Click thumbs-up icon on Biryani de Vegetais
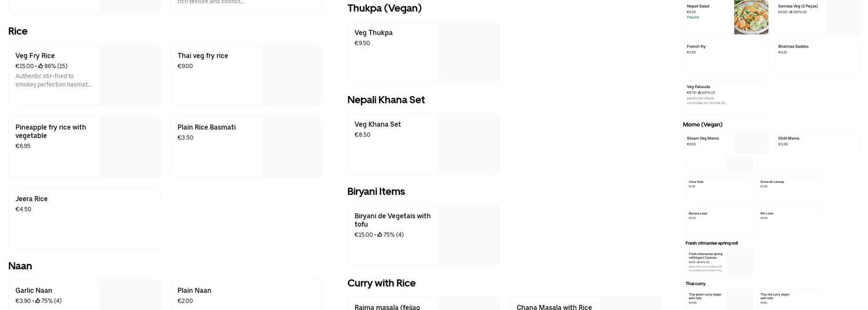The height and width of the screenshot is (310, 868). (x=380, y=235)
